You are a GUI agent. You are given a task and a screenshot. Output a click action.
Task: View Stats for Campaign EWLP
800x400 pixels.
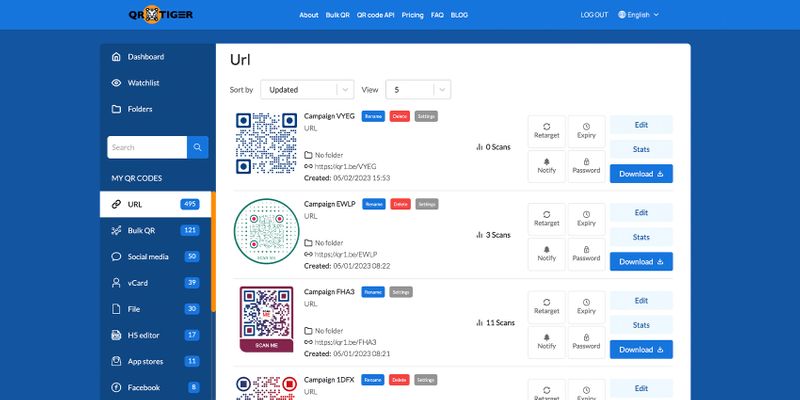tap(641, 237)
